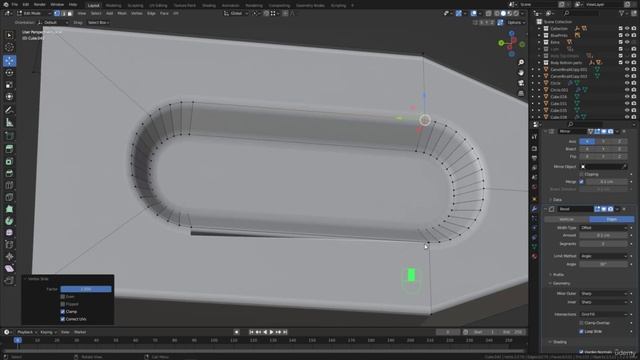
Task: Select the Knife tool
Action: [9, 197]
